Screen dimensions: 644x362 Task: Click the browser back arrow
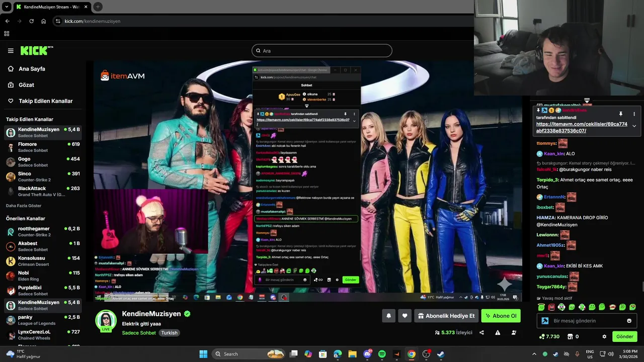8,21
